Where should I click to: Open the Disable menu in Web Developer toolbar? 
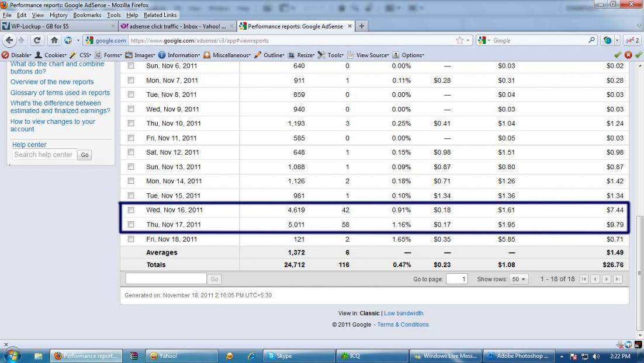[17, 55]
